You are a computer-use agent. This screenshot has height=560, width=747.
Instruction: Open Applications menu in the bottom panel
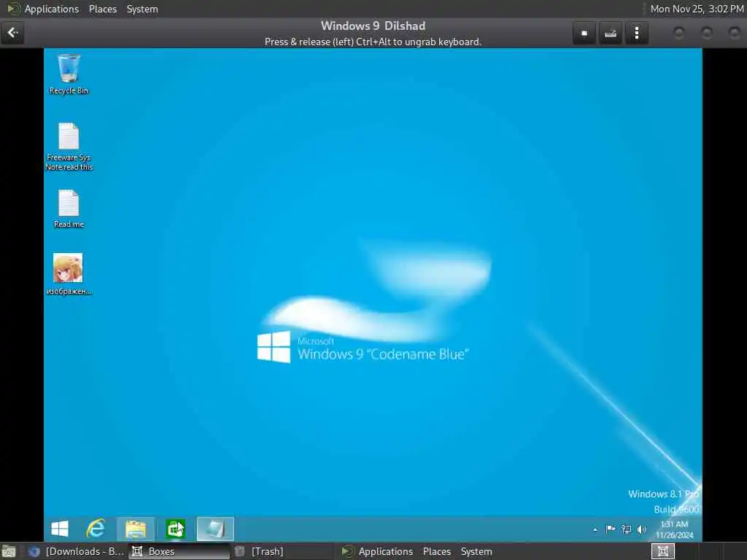click(385, 551)
